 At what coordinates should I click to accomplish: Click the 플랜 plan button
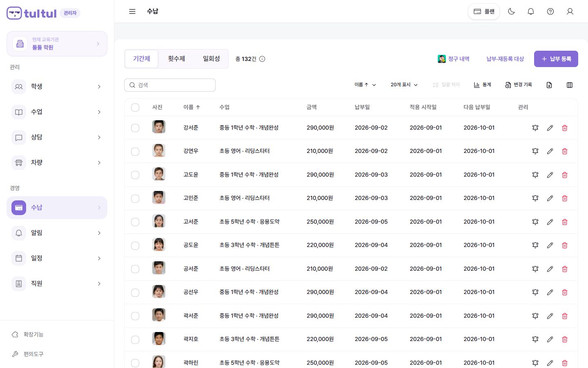coord(484,11)
